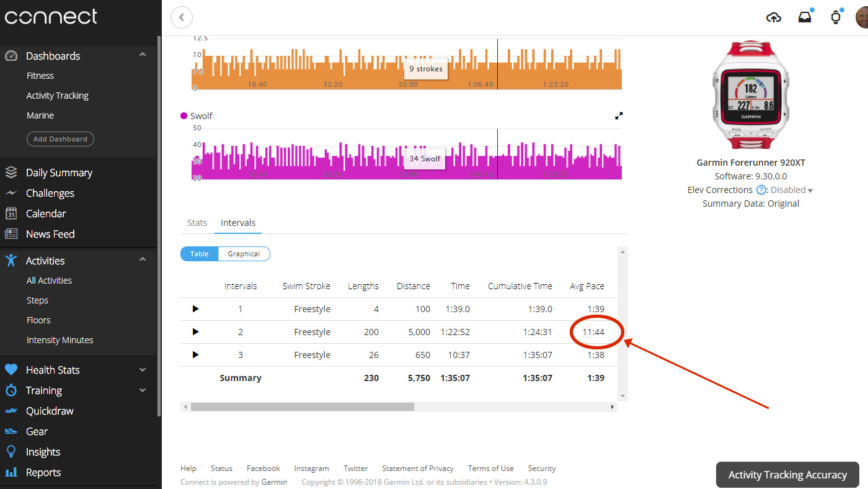Open the Statement of Privacy link
868x489 pixels.
tap(418, 469)
